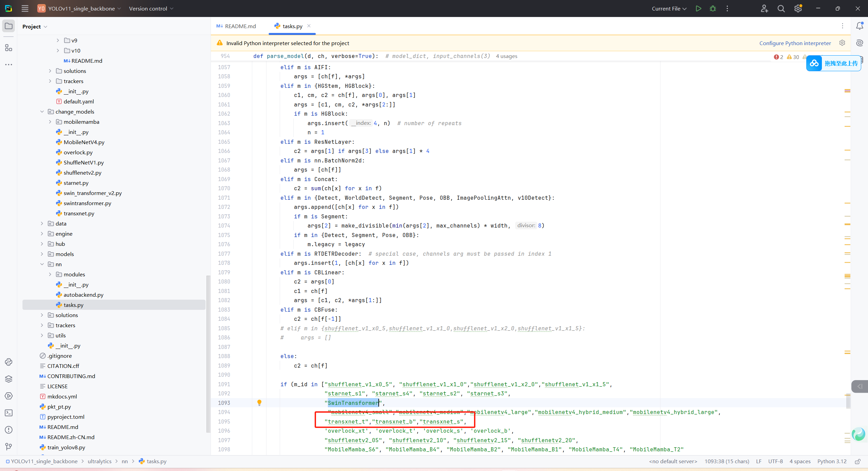Expand the mobilemamba folder
Viewport: 868px width, 471px height.
50,122
